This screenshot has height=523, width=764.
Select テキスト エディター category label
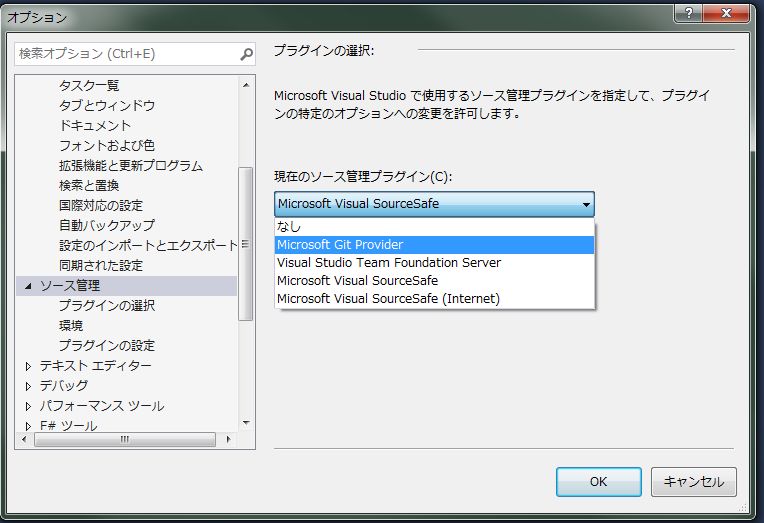[x=96, y=366]
